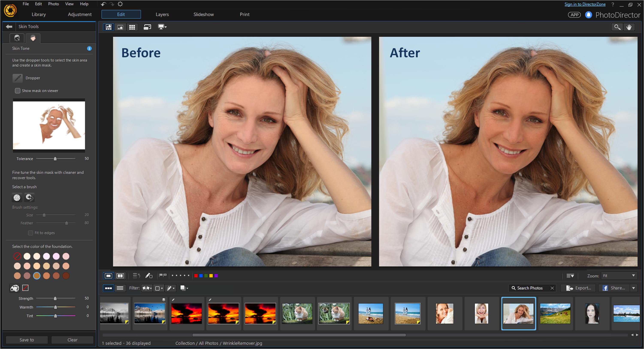Open the custom foundation color palette icon
644x349 pixels.
pyautogui.click(x=15, y=288)
